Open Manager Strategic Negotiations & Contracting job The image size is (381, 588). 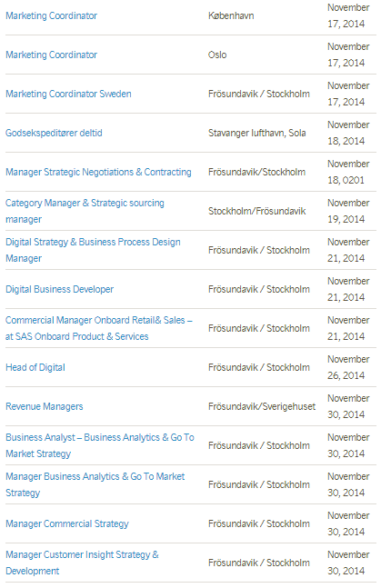[98, 172]
